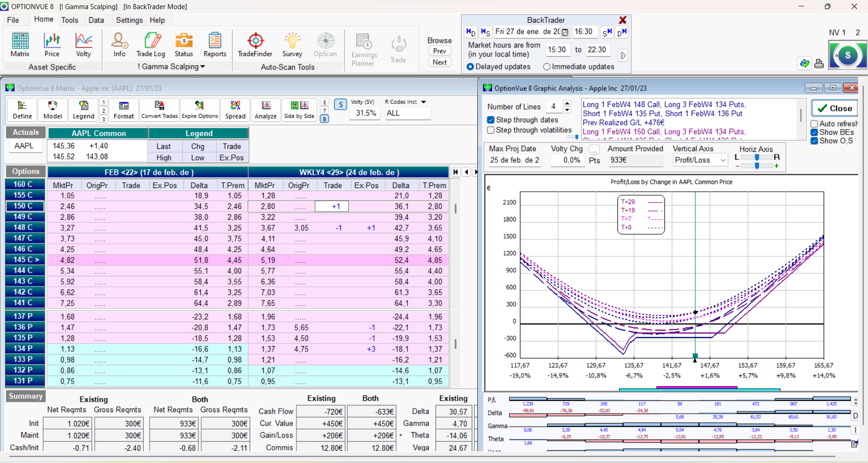Increase Number of Lines stepper
The image size is (868, 463).
[x=567, y=103]
